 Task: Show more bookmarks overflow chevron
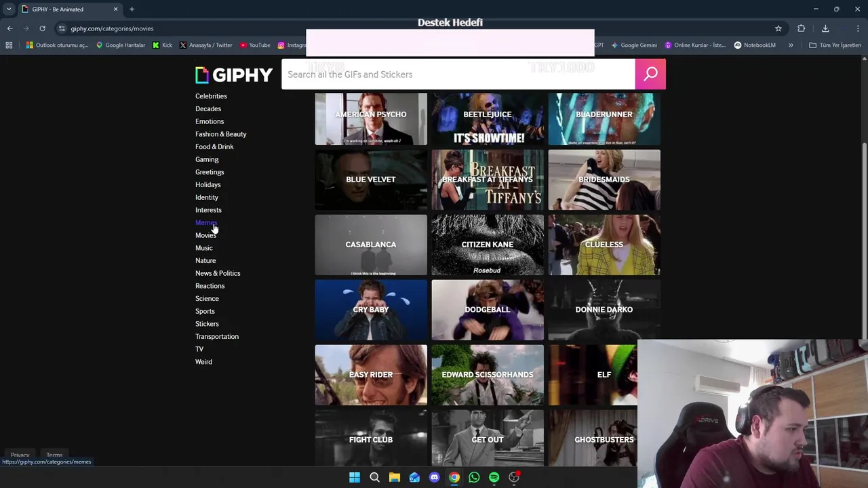(791, 45)
